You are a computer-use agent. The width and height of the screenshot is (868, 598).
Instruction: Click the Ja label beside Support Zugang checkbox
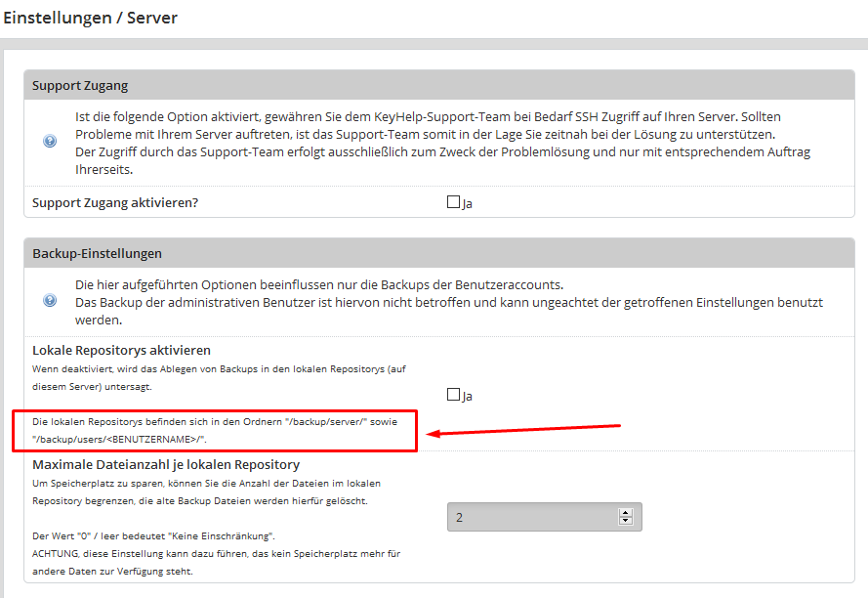click(x=468, y=204)
